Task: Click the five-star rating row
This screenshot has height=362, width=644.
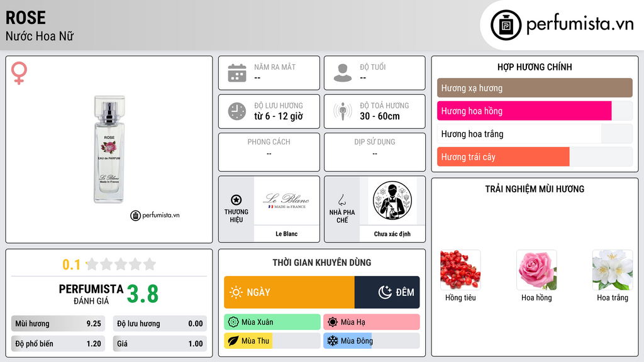Action: [x=121, y=264]
